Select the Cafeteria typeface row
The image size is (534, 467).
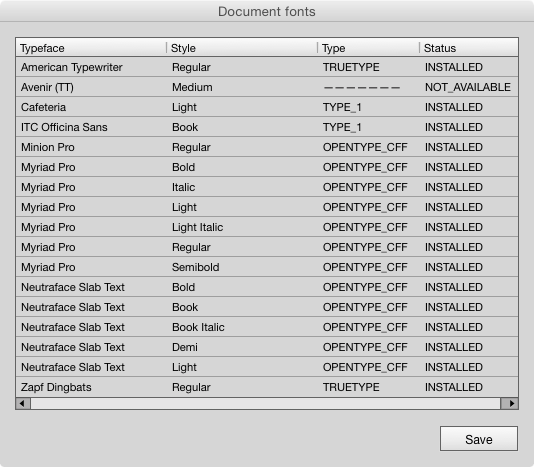pos(267,107)
